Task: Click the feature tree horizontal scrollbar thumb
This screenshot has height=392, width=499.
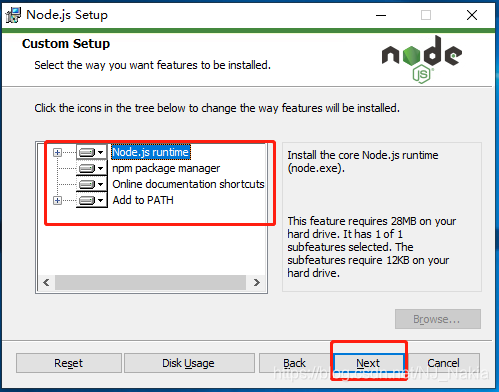Action: click(x=150, y=283)
